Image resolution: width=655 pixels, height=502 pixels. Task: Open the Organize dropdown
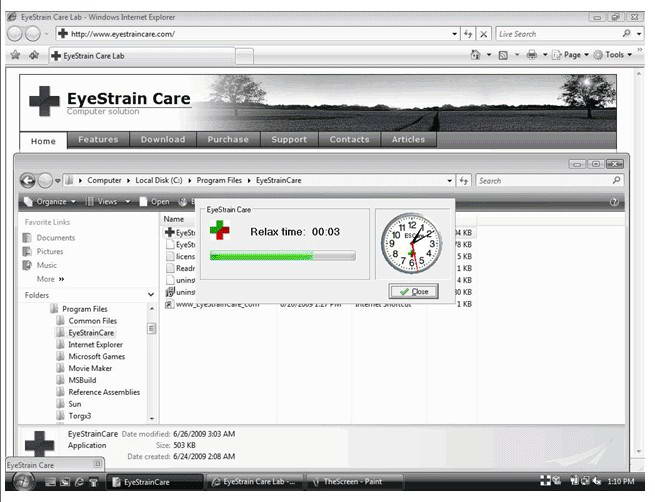50,202
